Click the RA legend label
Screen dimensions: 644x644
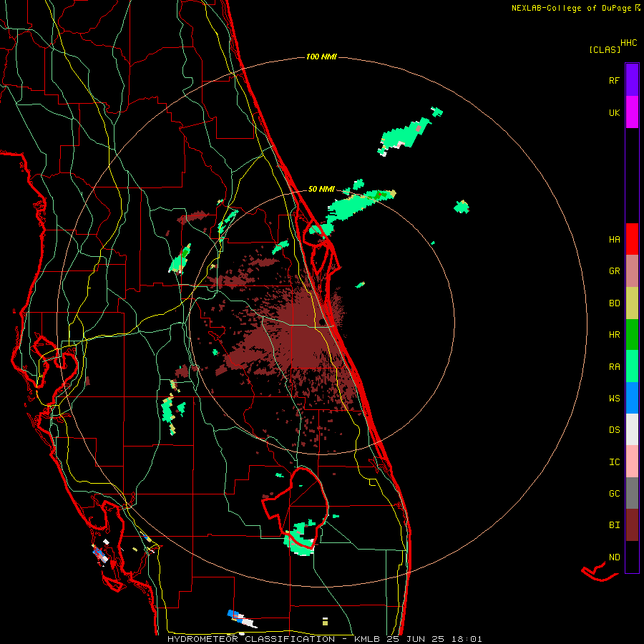click(614, 366)
